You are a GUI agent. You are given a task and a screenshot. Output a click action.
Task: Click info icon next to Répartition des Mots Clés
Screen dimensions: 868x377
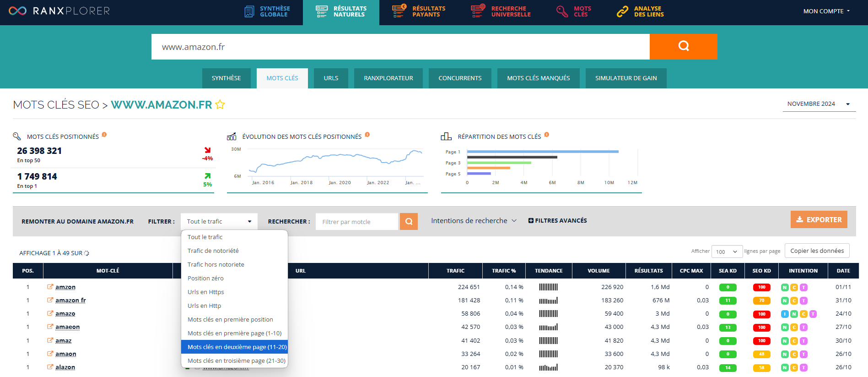(546, 135)
